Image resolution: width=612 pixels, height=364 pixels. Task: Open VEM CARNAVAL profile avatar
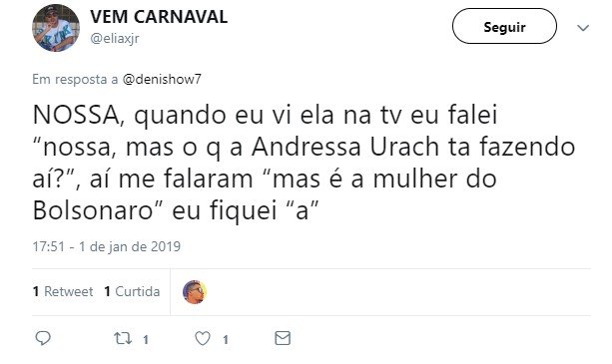[x=56, y=28]
